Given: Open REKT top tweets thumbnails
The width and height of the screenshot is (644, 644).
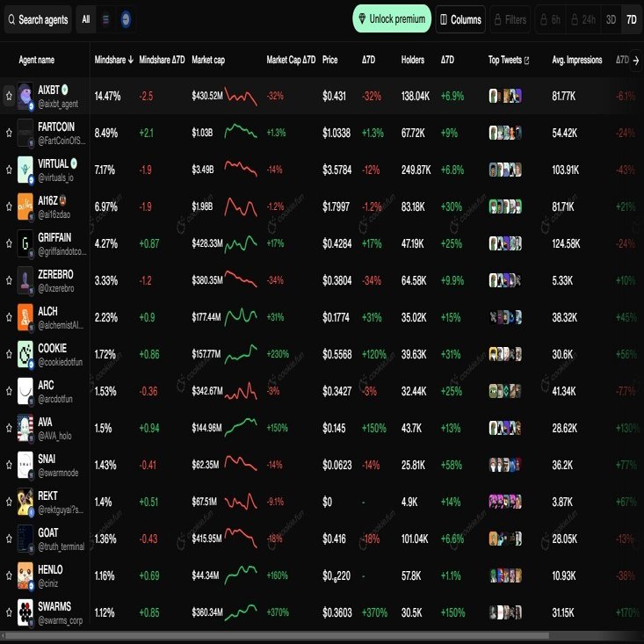Looking at the screenshot, I should (x=505, y=502).
